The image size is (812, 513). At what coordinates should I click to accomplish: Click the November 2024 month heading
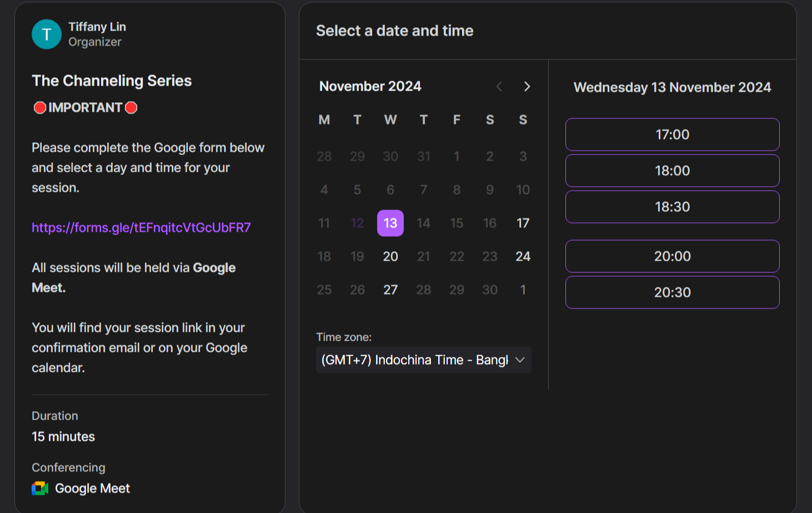pos(370,87)
